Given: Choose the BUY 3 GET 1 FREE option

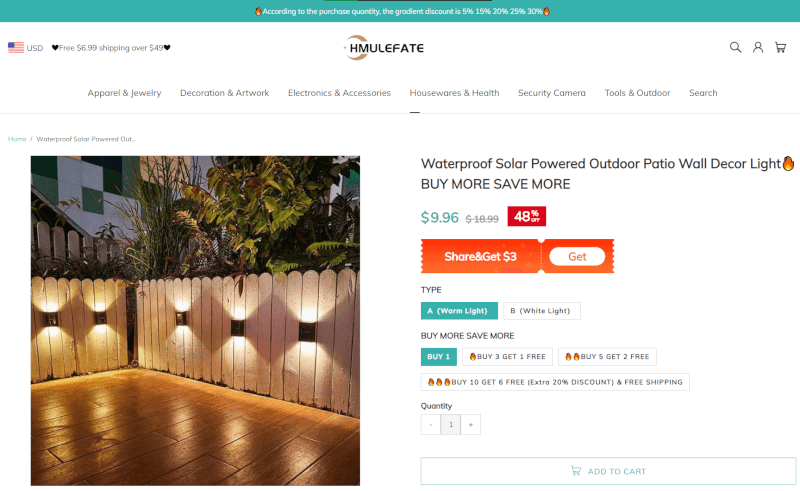Looking at the screenshot, I should 508,357.
